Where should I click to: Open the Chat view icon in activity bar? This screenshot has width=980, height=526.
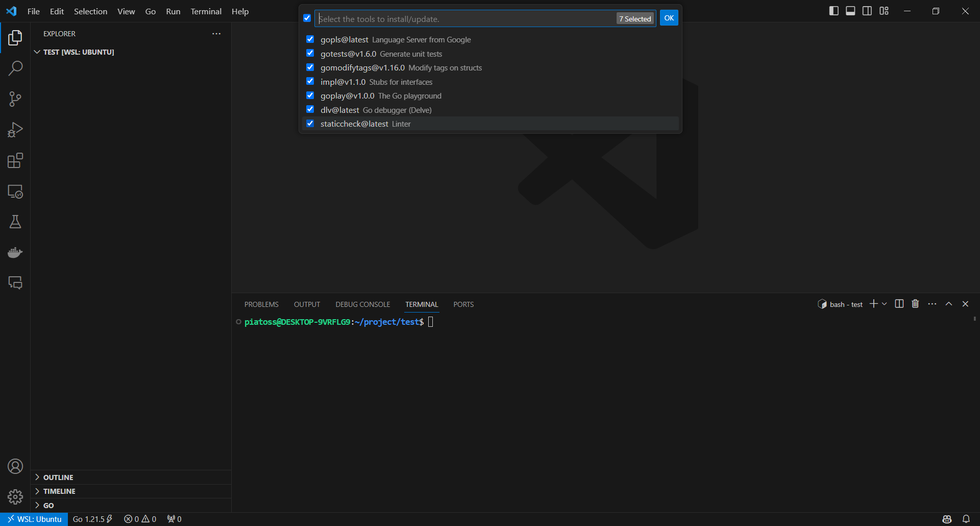click(15, 283)
